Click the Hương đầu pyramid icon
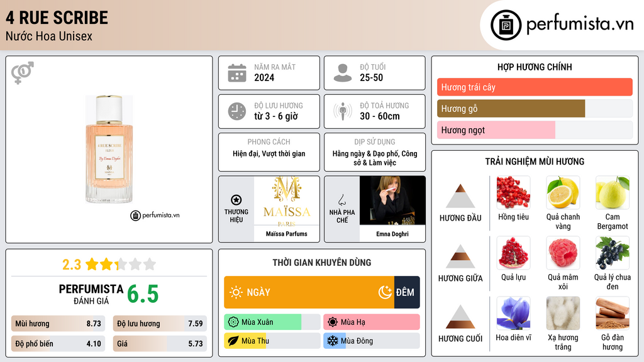 click(460, 196)
